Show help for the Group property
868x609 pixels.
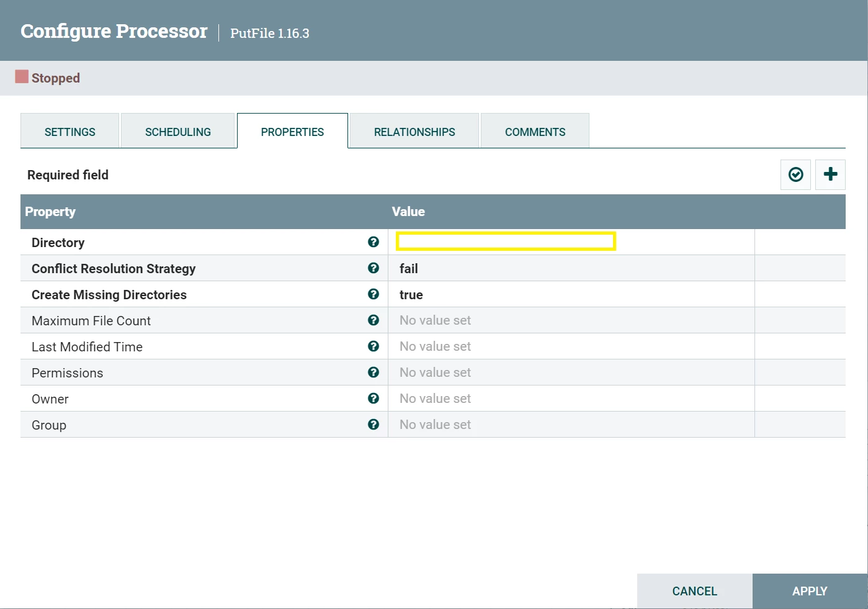pyautogui.click(x=374, y=425)
